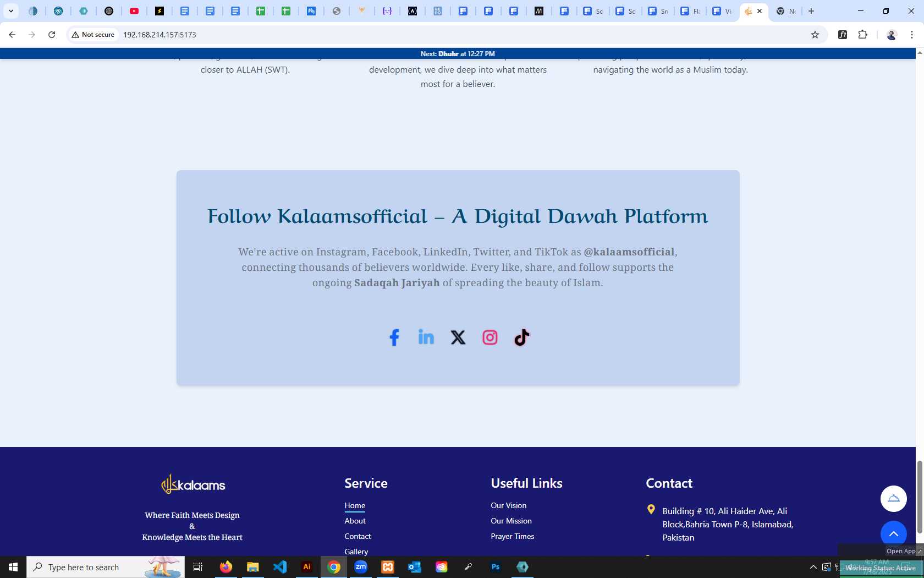924x578 pixels.
Task: Click the white round mosque icon button
Action: tap(894, 499)
